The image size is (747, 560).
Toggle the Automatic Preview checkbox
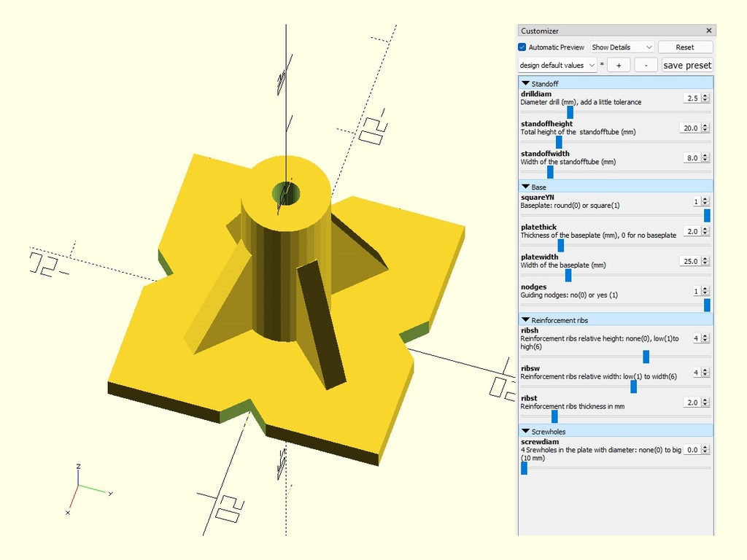pos(522,47)
